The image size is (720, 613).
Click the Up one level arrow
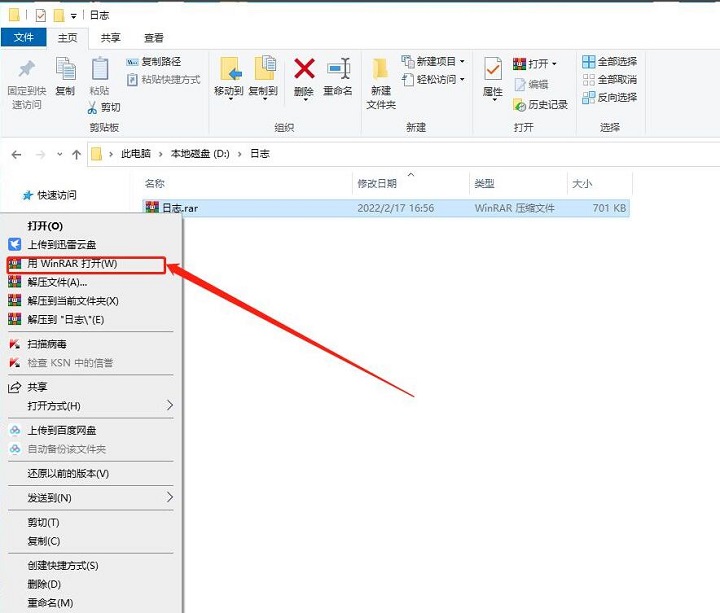pos(76,155)
